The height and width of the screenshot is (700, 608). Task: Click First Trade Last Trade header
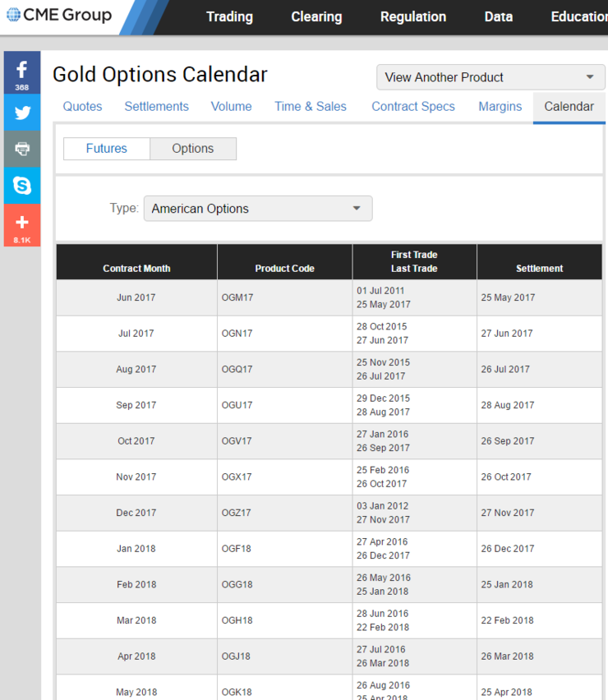(x=414, y=261)
